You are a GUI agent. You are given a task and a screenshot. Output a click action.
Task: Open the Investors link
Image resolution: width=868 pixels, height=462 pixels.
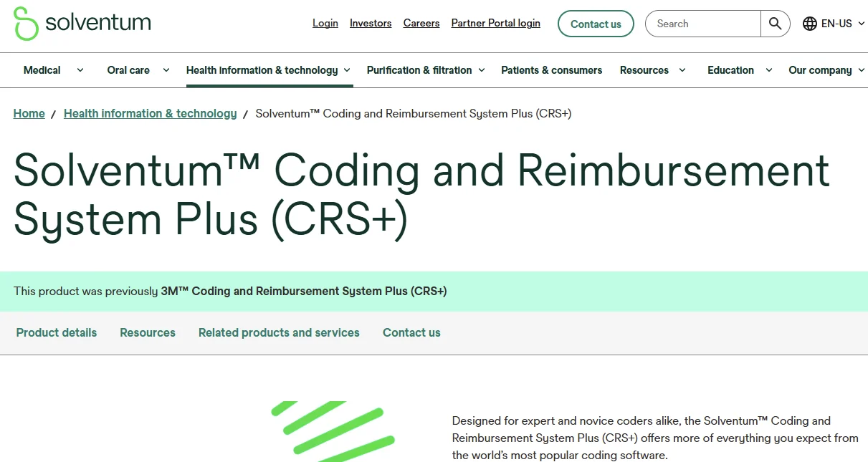pos(371,23)
